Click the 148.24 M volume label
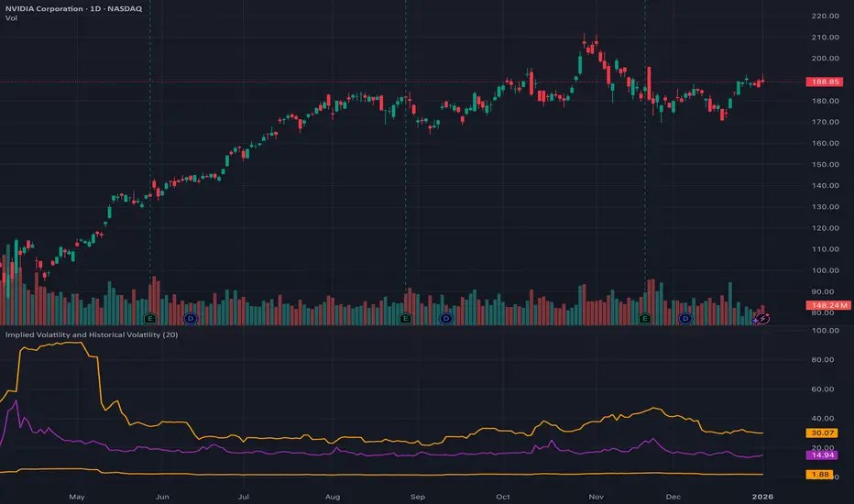Image resolution: width=854 pixels, height=504 pixels. pyautogui.click(x=827, y=305)
